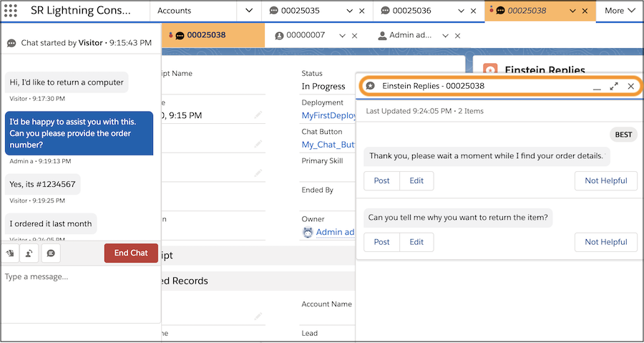The height and width of the screenshot is (343, 644).
Task: Mark 'Can you tell me why' reply Not Helpful
Action: (x=606, y=242)
